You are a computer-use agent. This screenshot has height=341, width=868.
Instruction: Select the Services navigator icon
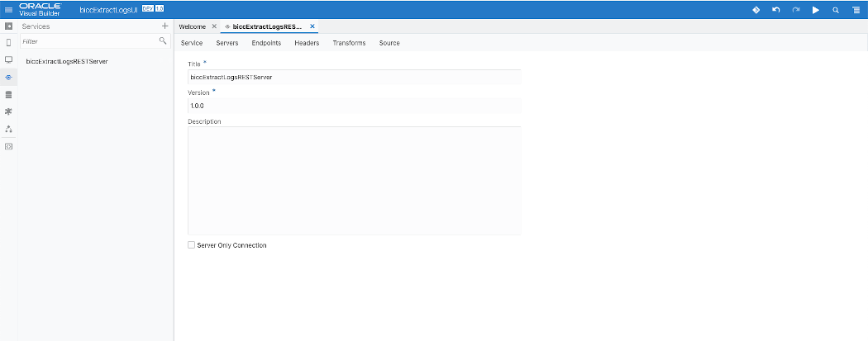pos(8,78)
